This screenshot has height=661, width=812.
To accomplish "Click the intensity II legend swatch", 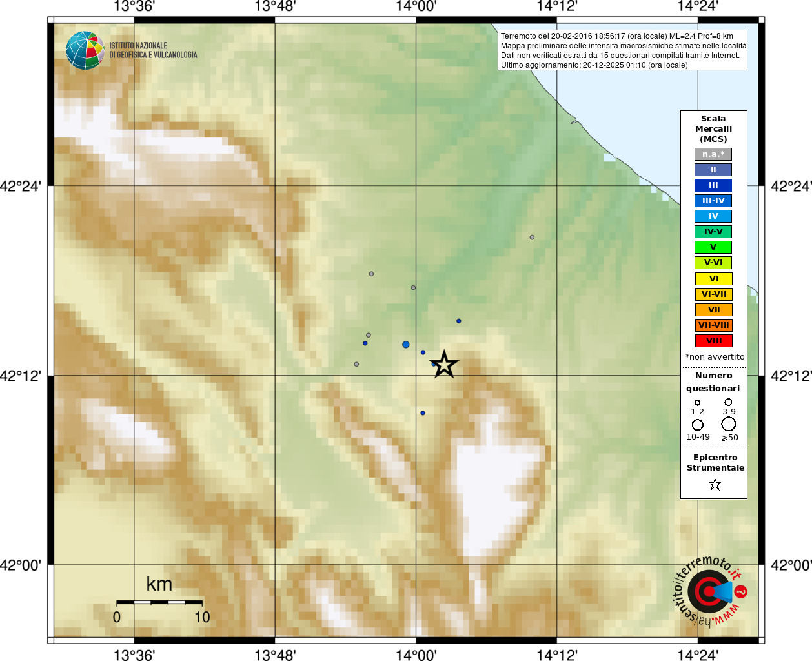I will click(x=713, y=170).
